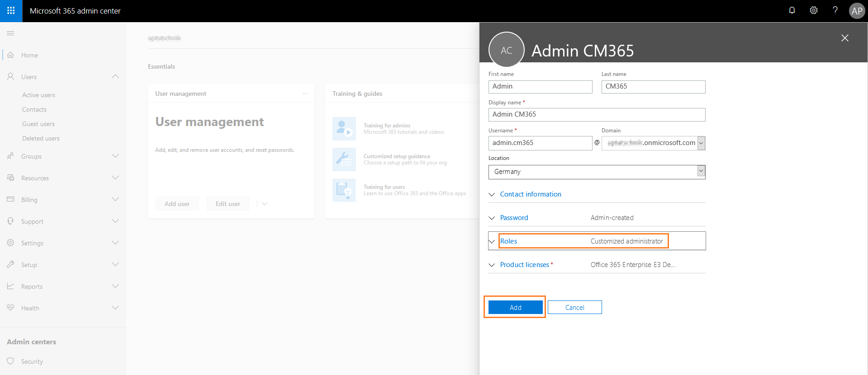This screenshot has width=868, height=375.
Task: Click the Billing card icon
Action: (x=10, y=199)
